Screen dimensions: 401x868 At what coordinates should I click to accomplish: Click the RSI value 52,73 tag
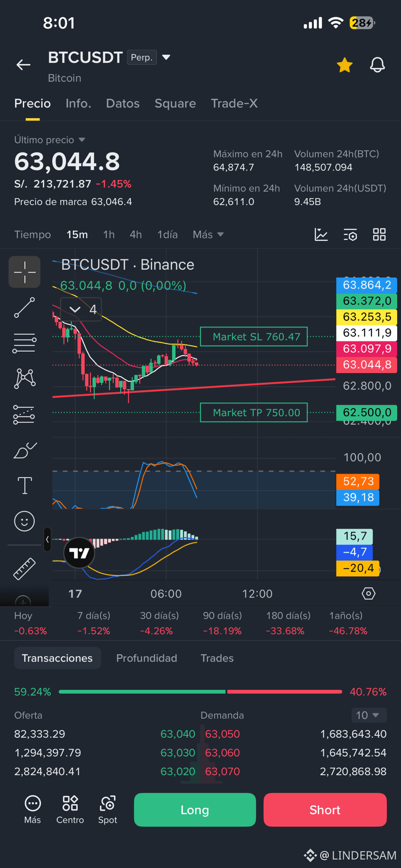pyautogui.click(x=358, y=481)
